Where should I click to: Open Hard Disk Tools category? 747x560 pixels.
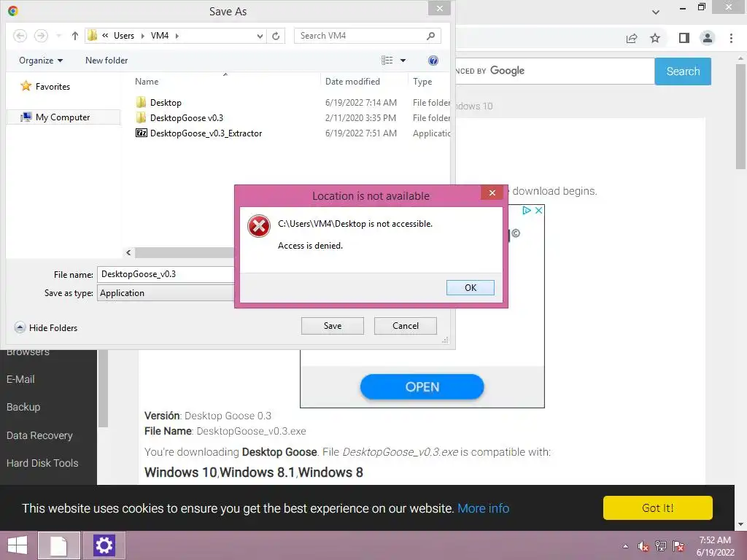click(42, 463)
